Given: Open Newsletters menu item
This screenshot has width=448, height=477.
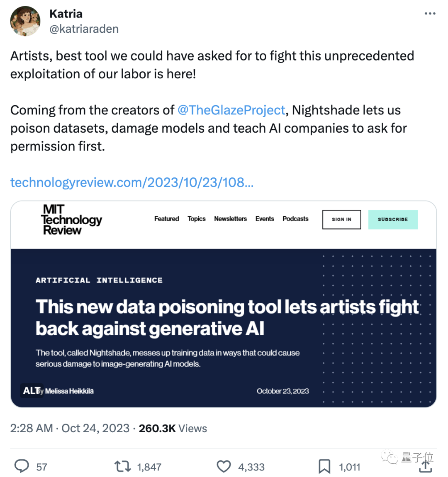Looking at the screenshot, I should pyautogui.click(x=230, y=219).
